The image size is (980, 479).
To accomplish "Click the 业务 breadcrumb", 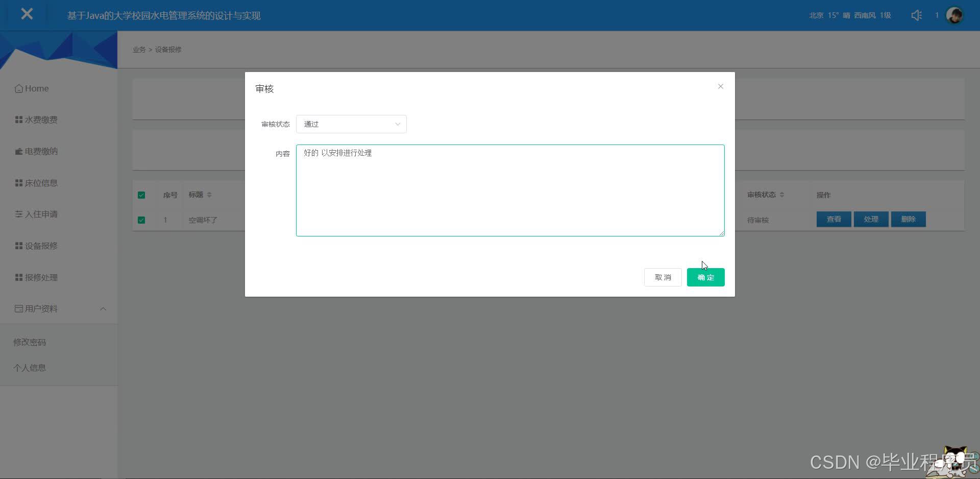I will pos(139,50).
